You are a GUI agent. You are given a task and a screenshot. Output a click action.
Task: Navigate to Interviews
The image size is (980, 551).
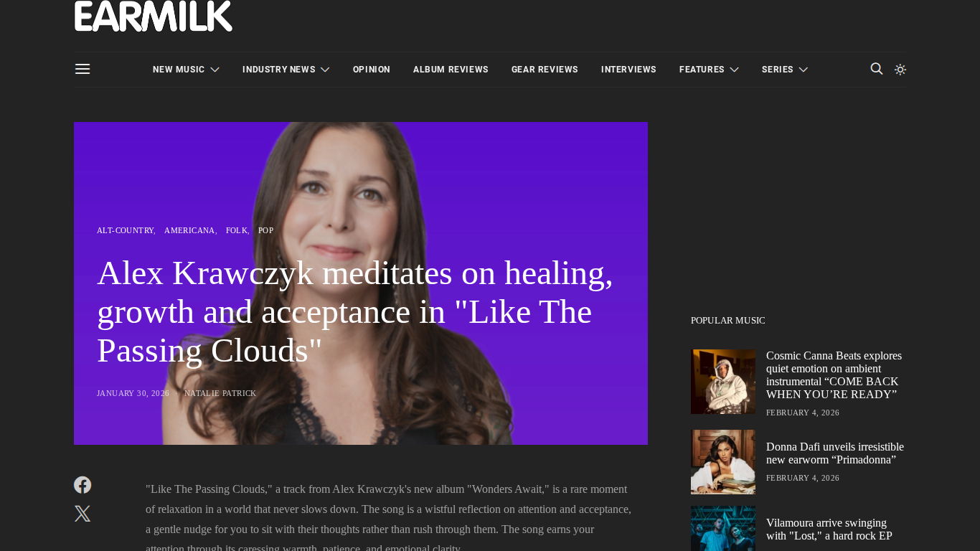pos(628,70)
